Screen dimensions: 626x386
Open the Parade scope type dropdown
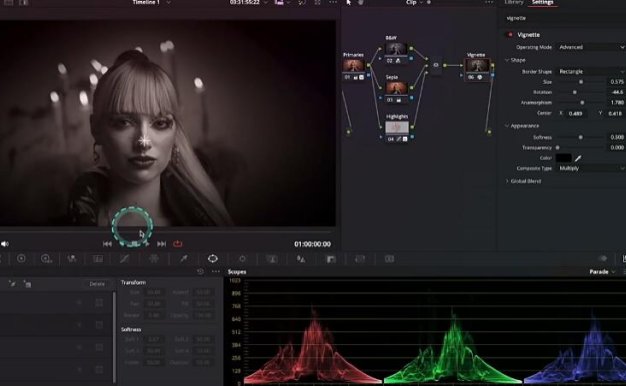click(x=602, y=272)
